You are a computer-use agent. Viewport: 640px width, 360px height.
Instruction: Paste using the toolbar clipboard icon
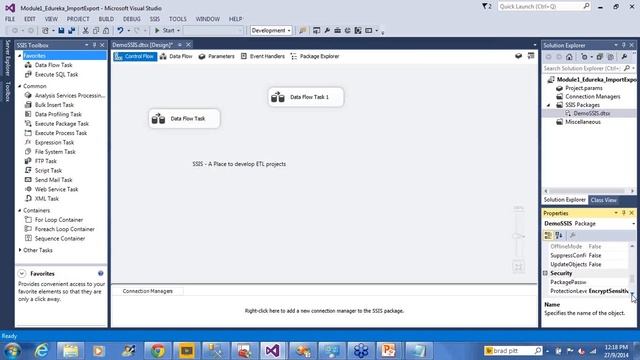(x=106, y=30)
